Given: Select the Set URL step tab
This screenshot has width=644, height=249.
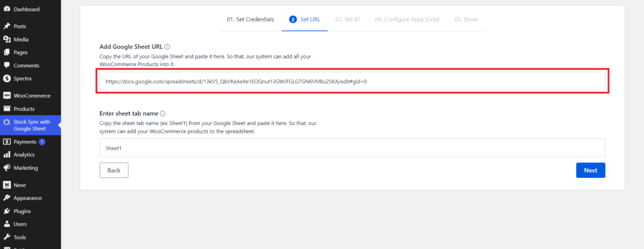Looking at the screenshot, I should 305,19.
